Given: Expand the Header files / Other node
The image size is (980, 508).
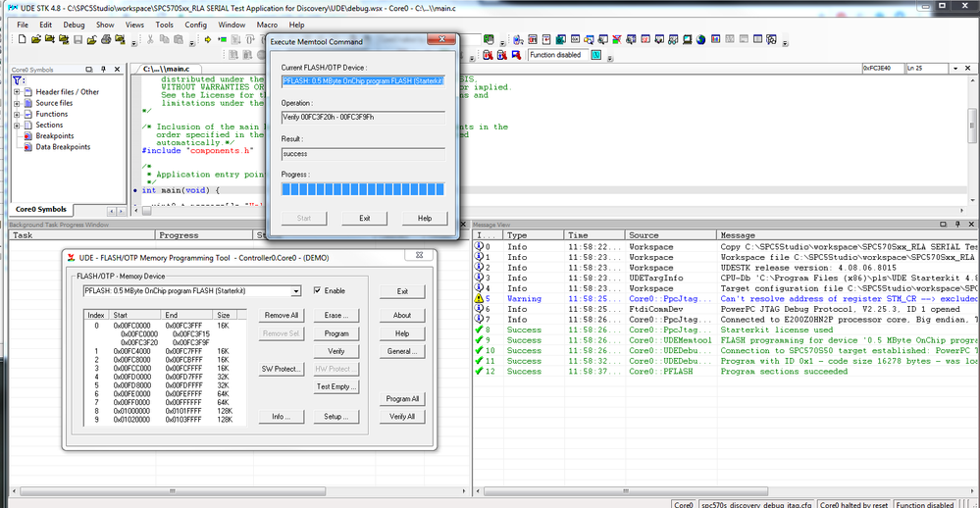Looking at the screenshot, I should tap(17, 92).
